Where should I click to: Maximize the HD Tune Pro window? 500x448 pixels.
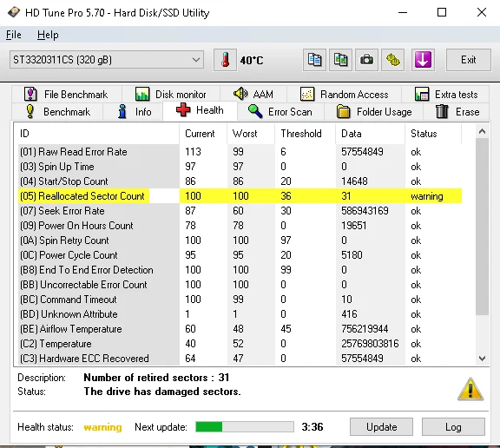(442, 12)
